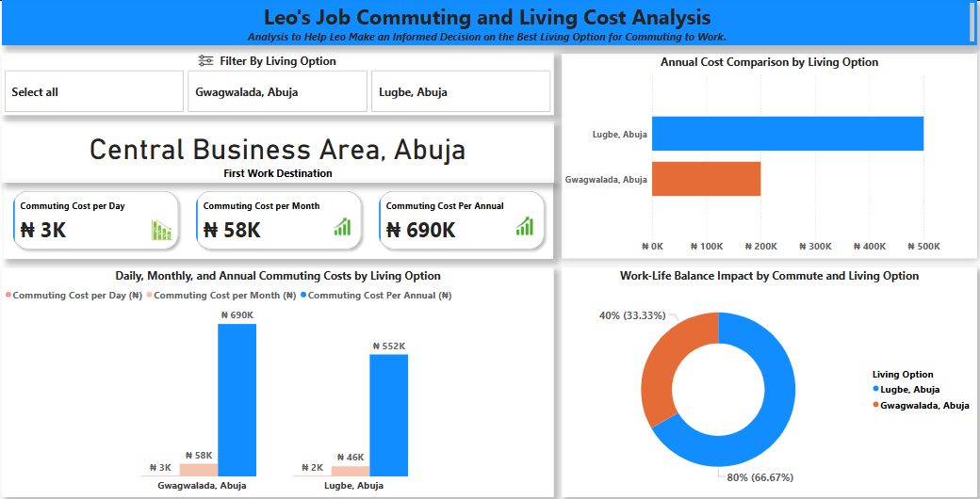The image size is (980, 499).
Task: Toggle the Select all slicer option
Action: [94, 91]
